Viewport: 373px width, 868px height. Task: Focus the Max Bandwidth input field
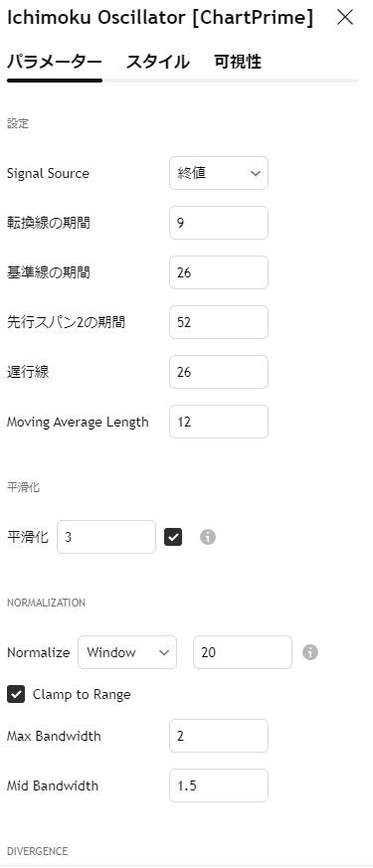(x=219, y=736)
